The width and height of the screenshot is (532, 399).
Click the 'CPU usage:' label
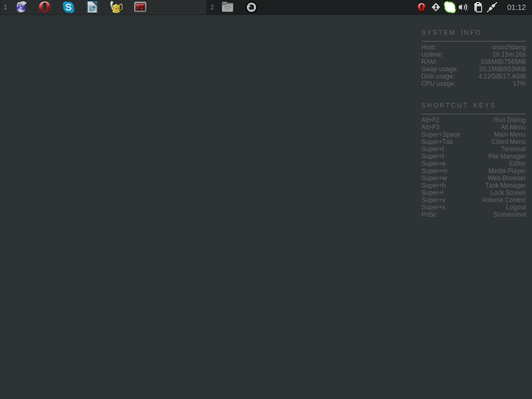point(438,84)
